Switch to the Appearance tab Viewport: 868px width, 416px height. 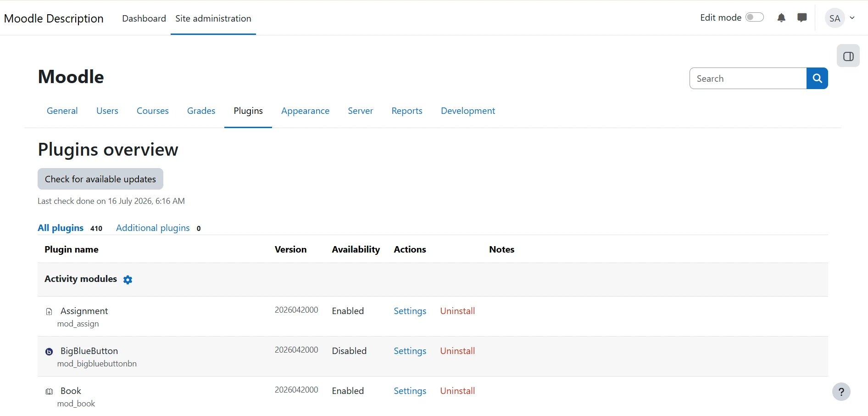coord(306,111)
